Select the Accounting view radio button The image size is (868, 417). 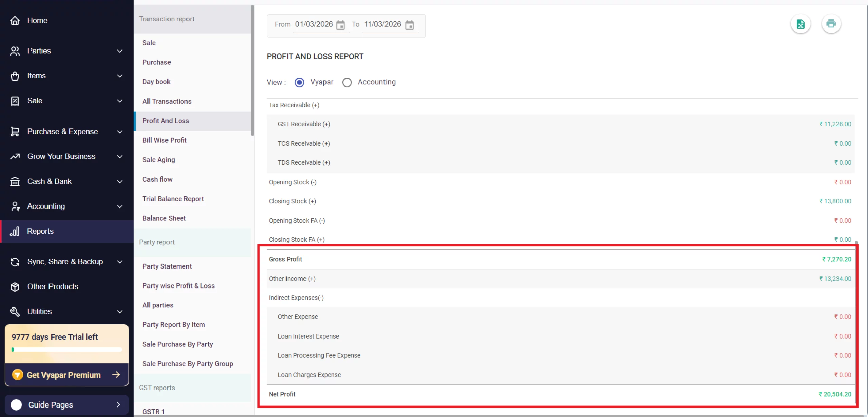click(347, 82)
